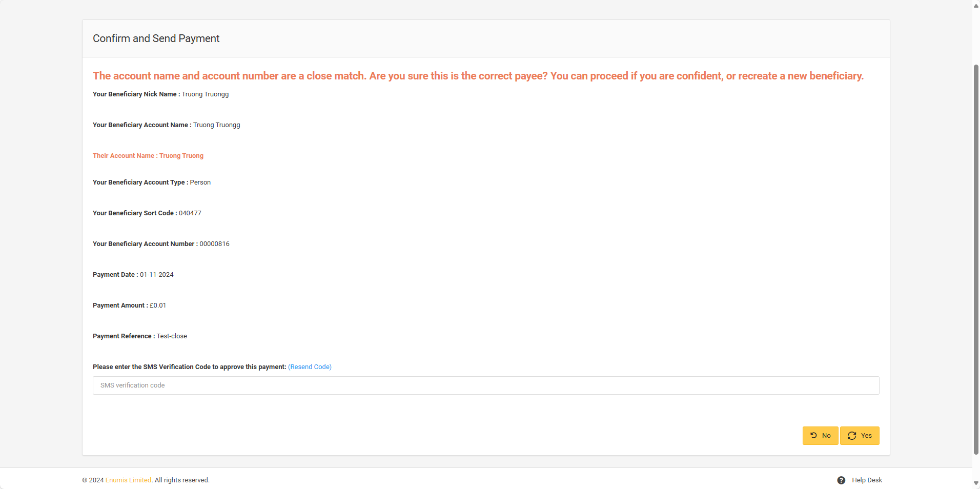Click the account number 00000816
This screenshot has height=489, width=980.
tap(214, 244)
